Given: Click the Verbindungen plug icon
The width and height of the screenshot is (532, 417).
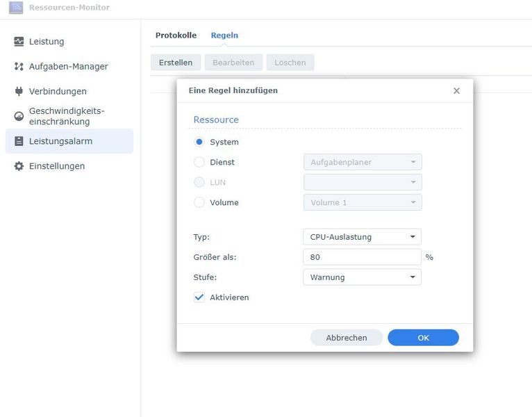Looking at the screenshot, I should (x=19, y=91).
